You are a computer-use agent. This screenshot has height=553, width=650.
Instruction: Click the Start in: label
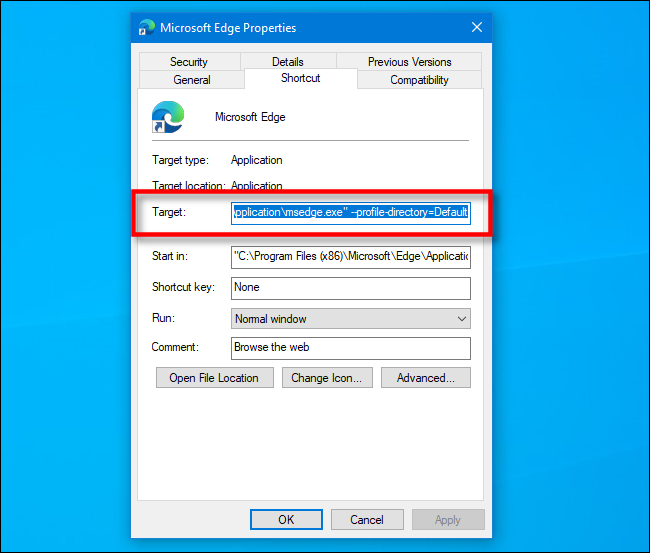[x=170, y=256]
